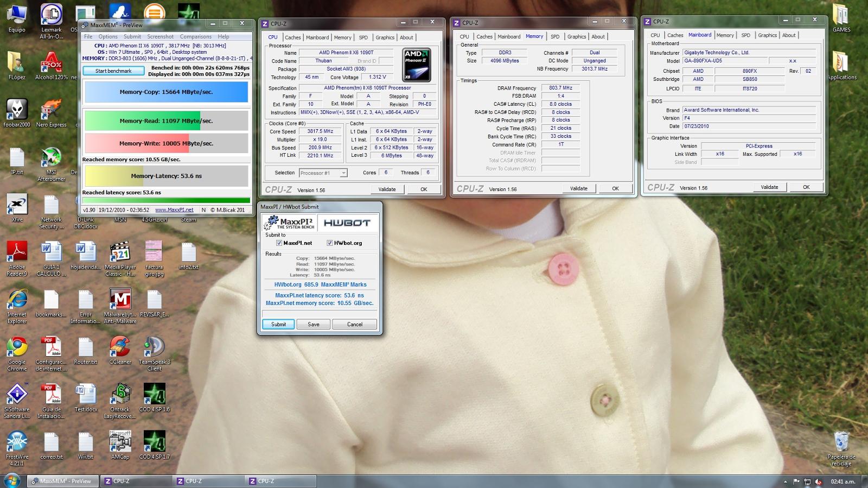Open Action Center flag tray icon
The height and width of the screenshot is (488, 868).
tap(796, 481)
